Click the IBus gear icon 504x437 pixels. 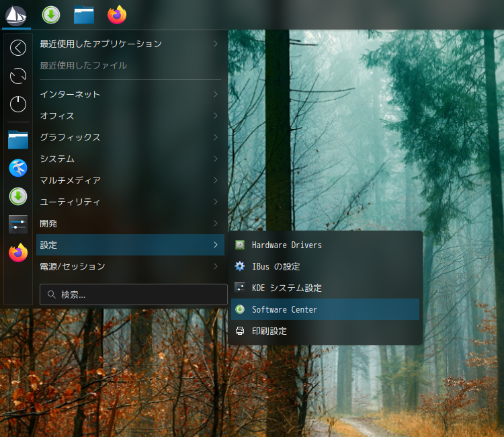coord(240,266)
